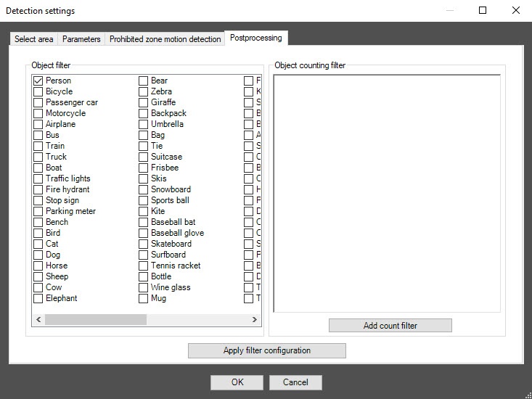
Task: Enable the Suitcase checkbox
Action: [143, 157]
